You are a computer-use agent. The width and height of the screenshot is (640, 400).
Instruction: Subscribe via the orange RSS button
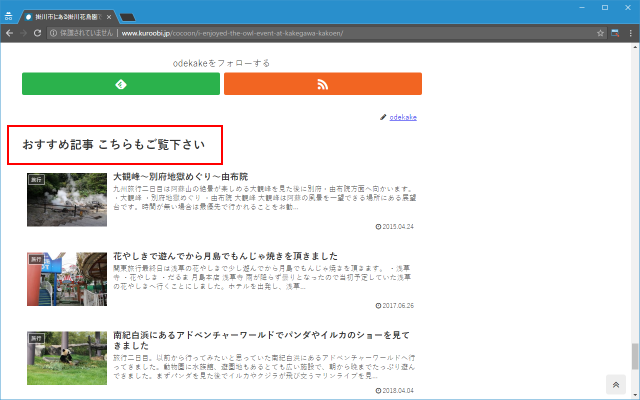[323, 84]
